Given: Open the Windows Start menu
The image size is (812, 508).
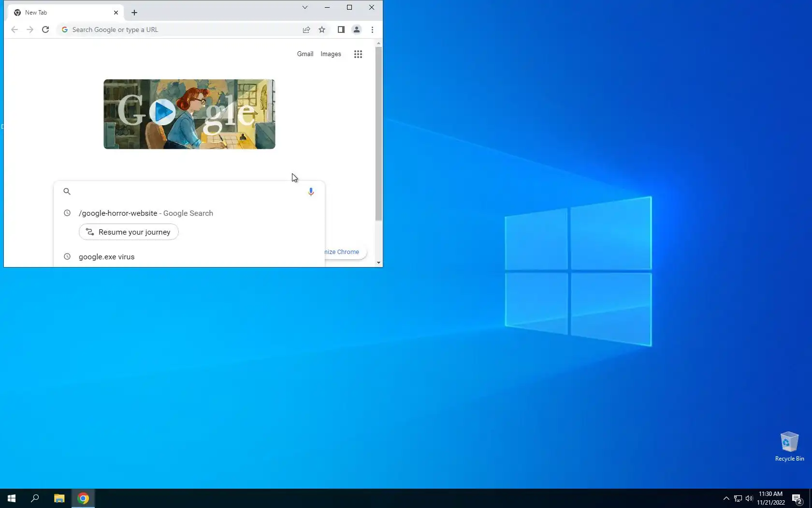Looking at the screenshot, I should 12,498.
